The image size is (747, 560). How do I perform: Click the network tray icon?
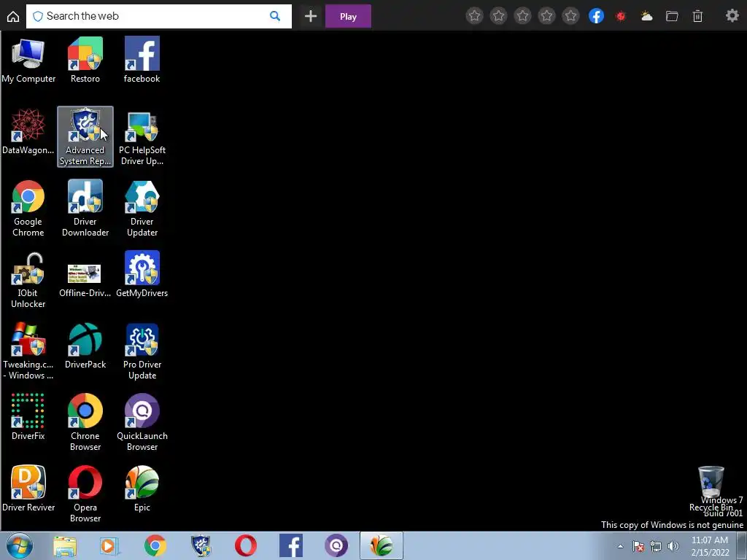[x=656, y=546]
